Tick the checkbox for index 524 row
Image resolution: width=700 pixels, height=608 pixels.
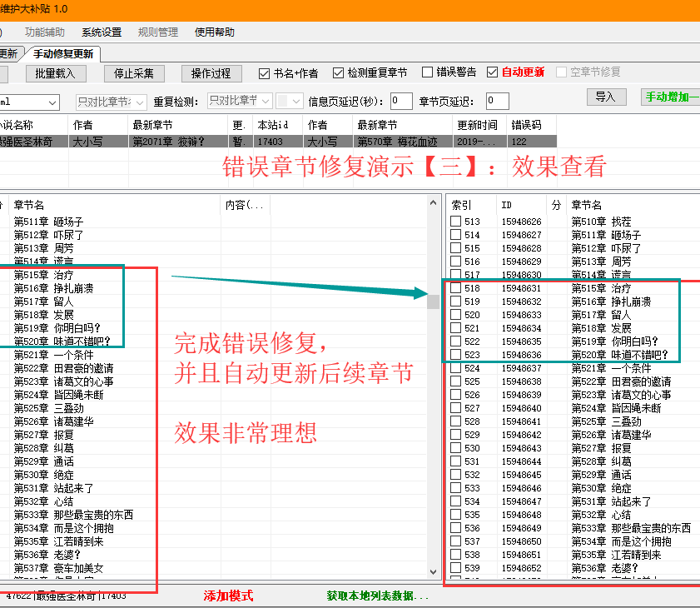tap(455, 368)
